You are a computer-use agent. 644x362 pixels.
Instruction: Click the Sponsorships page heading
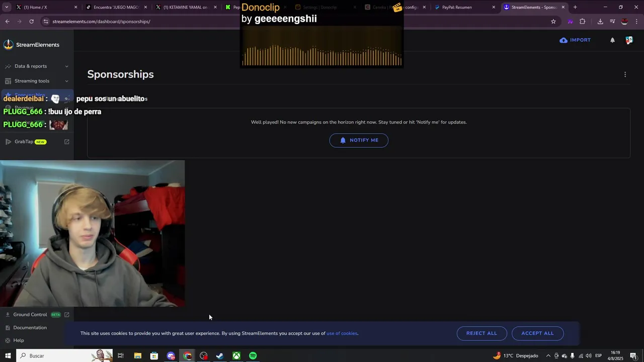point(120,74)
